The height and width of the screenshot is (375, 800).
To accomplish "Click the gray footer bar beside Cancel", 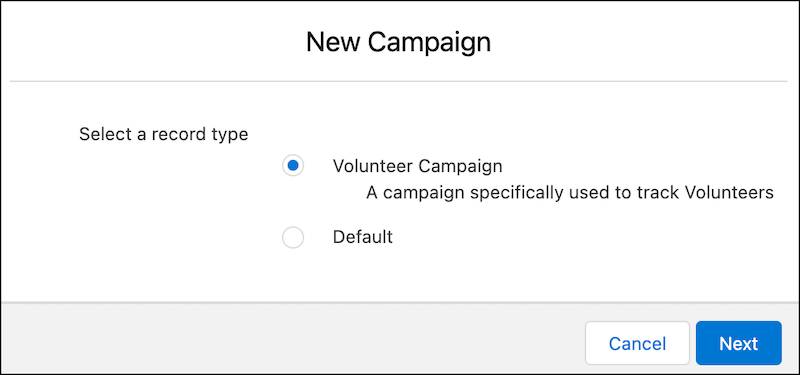I will tap(292, 338).
